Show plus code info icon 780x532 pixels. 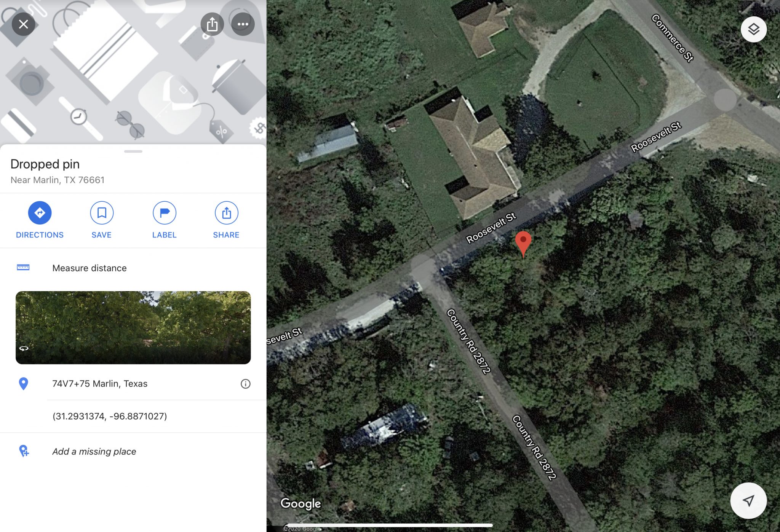click(246, 384)
